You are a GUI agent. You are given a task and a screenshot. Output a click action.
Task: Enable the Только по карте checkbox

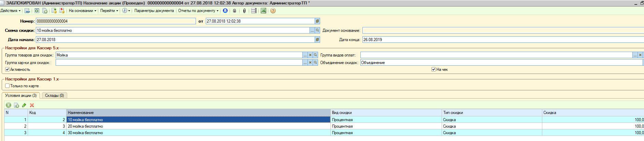pos(7,86)
